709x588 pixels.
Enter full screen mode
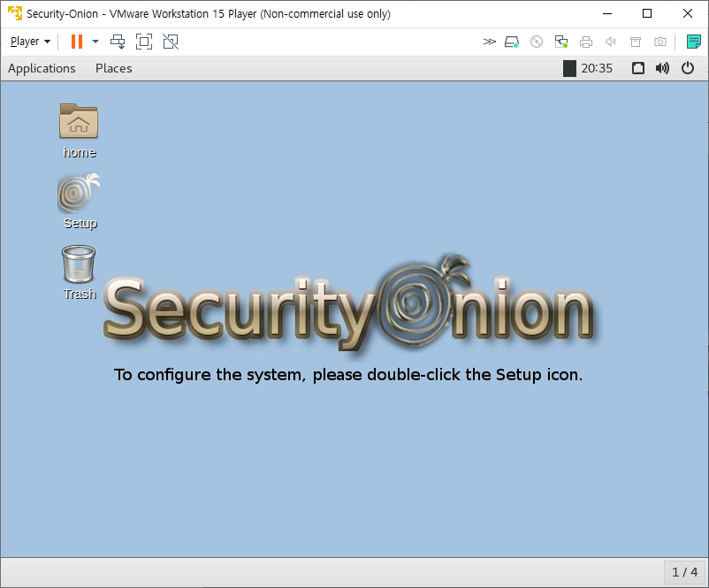144,42
